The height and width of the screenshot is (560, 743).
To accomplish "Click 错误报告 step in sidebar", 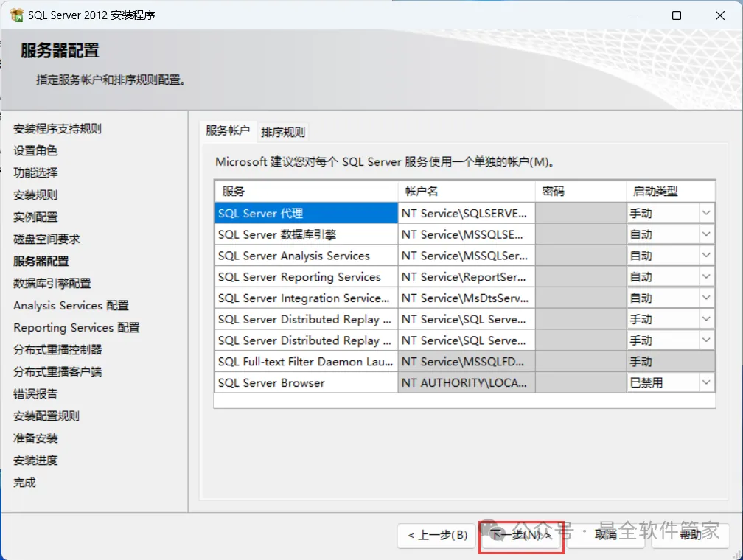I will tap(35, 393).
